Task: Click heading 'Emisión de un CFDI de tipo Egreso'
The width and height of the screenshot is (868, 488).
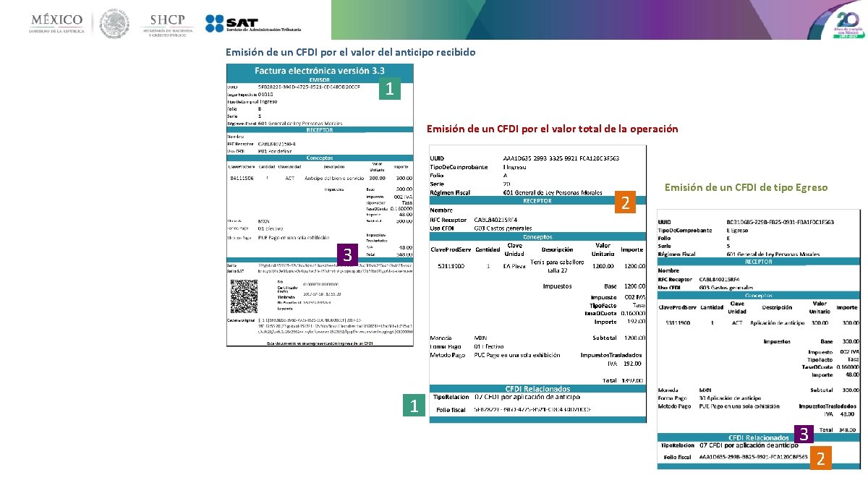Action: (x=746, y=187)
